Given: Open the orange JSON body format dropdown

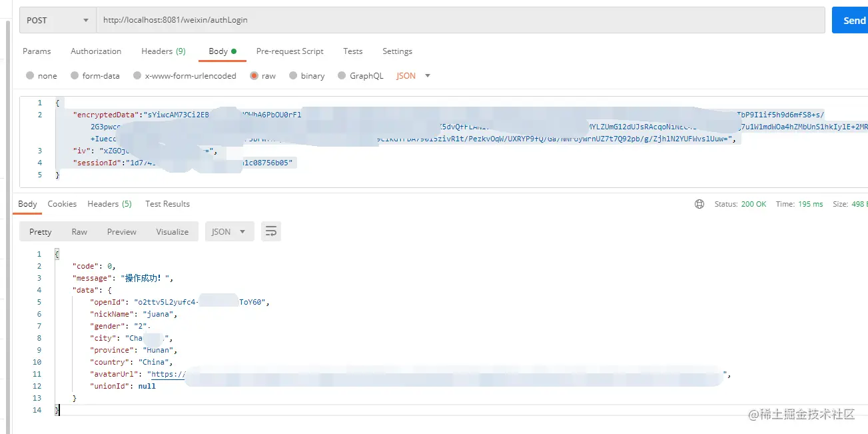Looking at the screenshot, I should click(414, 76).
